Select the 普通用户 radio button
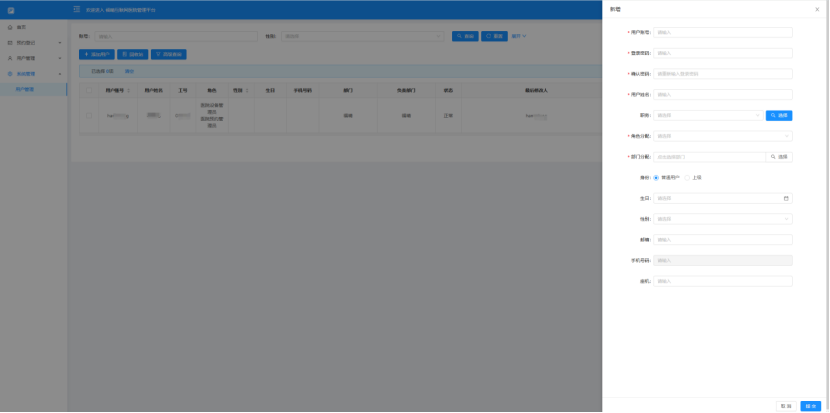This screenshot has height=413, width=830. click(x=656, y=177)
